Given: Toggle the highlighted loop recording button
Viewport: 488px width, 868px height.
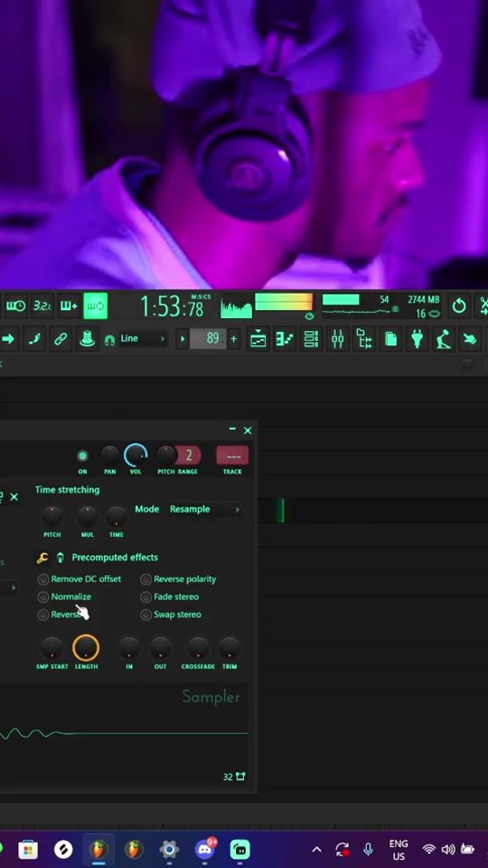Looking at the screenshot, I should 95,307.
